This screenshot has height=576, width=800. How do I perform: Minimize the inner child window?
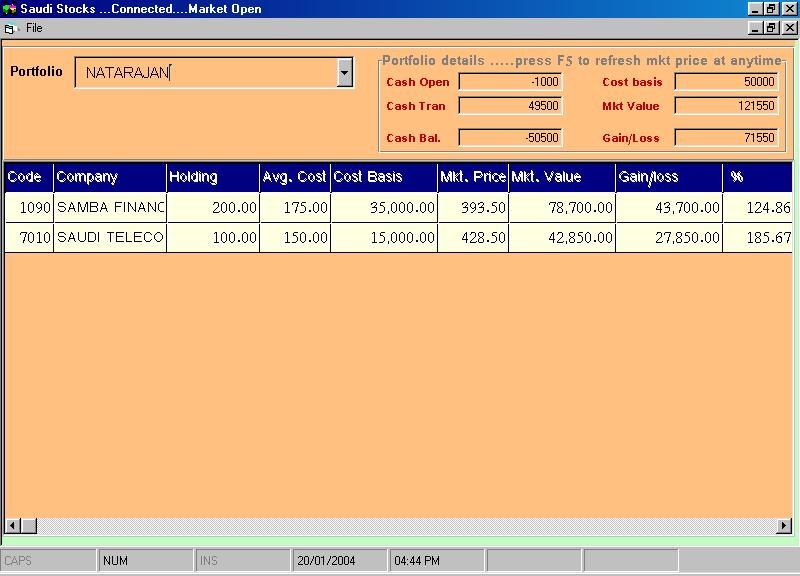point(755,28)
